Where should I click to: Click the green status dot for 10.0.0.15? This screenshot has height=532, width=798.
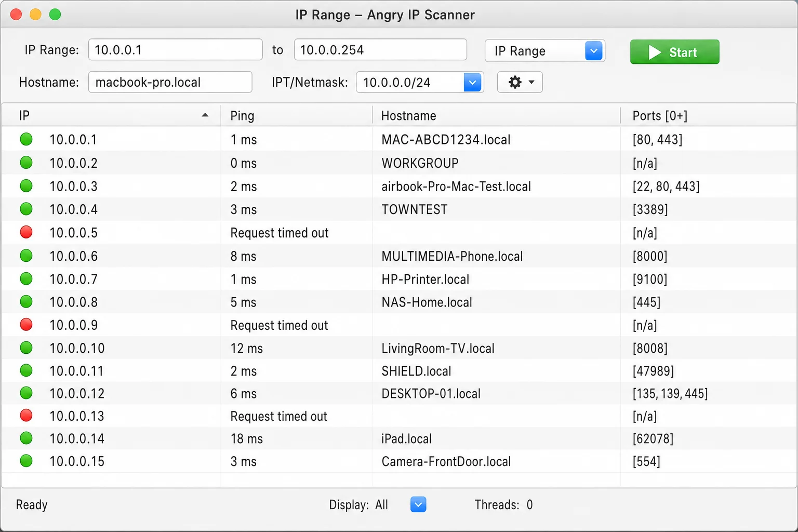pyautogui.click(x=26, y=461)
